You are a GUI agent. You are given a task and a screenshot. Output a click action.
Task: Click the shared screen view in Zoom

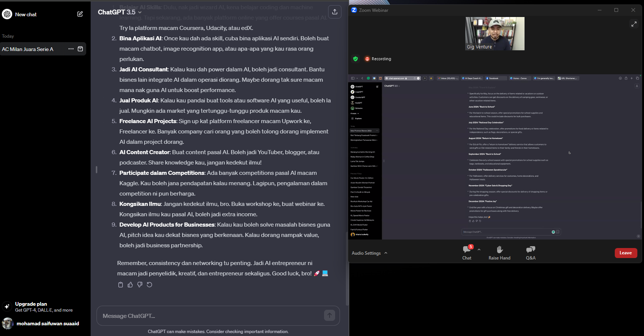click(x=495, y=157)
